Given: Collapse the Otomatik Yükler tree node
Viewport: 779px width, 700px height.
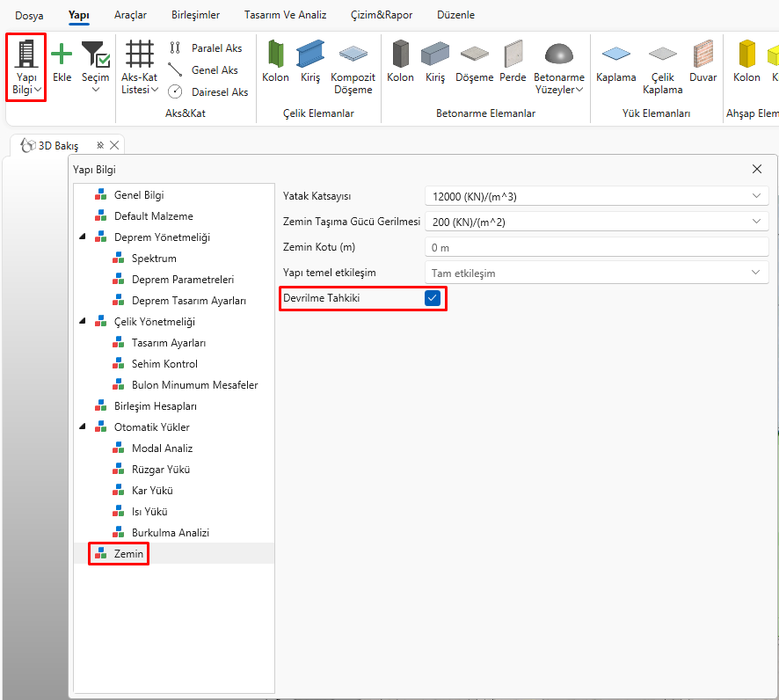Looking at the screenshot, I should 83,427.
